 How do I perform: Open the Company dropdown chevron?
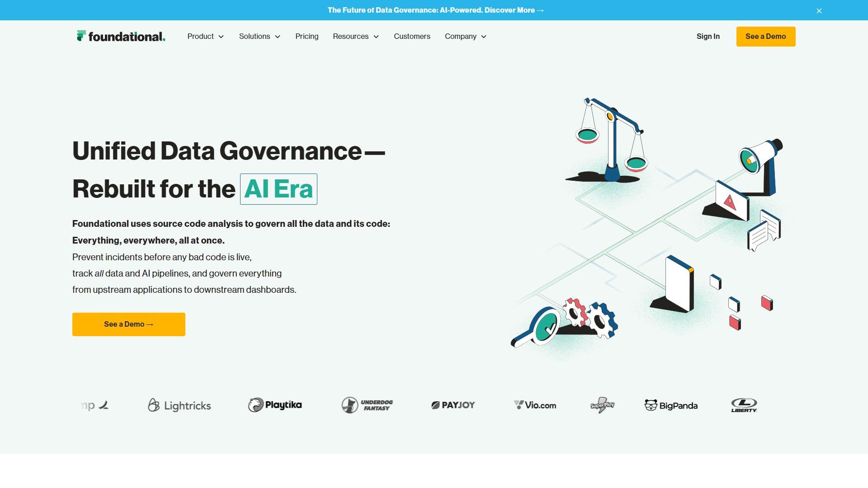click(484, 37)
